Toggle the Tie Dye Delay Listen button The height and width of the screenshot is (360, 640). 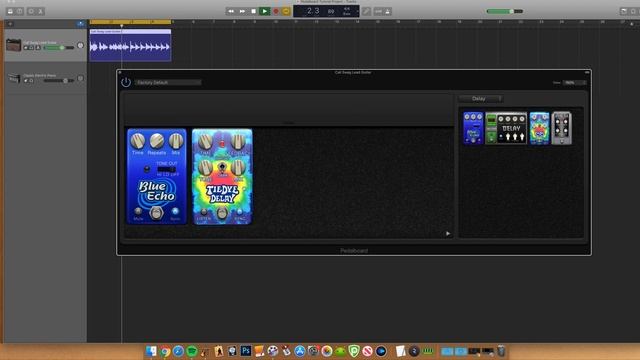(204, 212)
